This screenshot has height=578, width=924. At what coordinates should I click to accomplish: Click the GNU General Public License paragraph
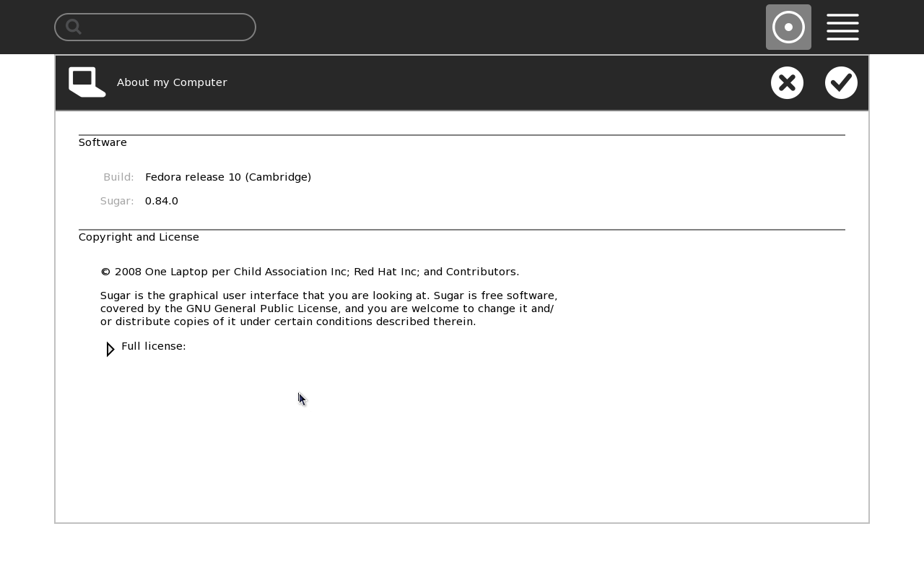[x=328, y=309]
